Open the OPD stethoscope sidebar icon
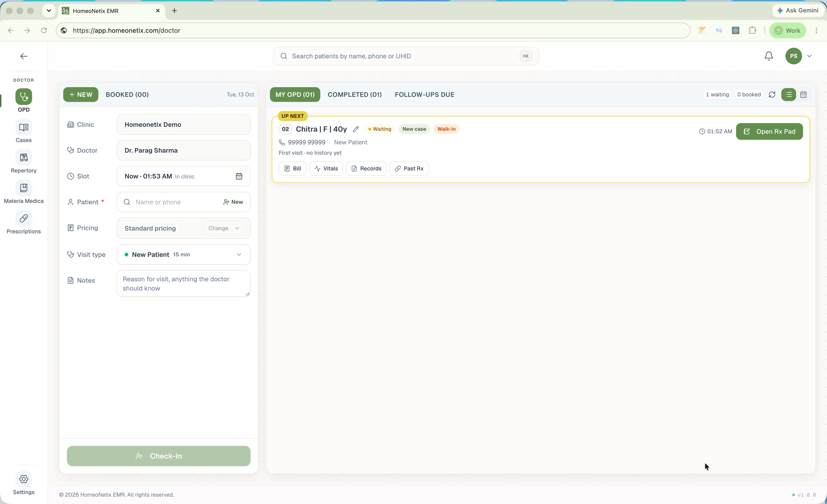 coord(24,97)
